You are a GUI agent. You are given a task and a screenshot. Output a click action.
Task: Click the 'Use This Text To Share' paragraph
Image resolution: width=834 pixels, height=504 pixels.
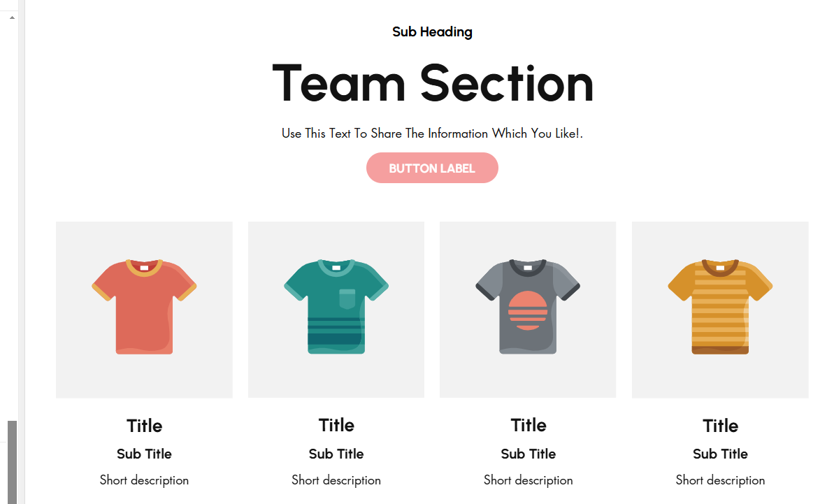(x=432, y=133)
